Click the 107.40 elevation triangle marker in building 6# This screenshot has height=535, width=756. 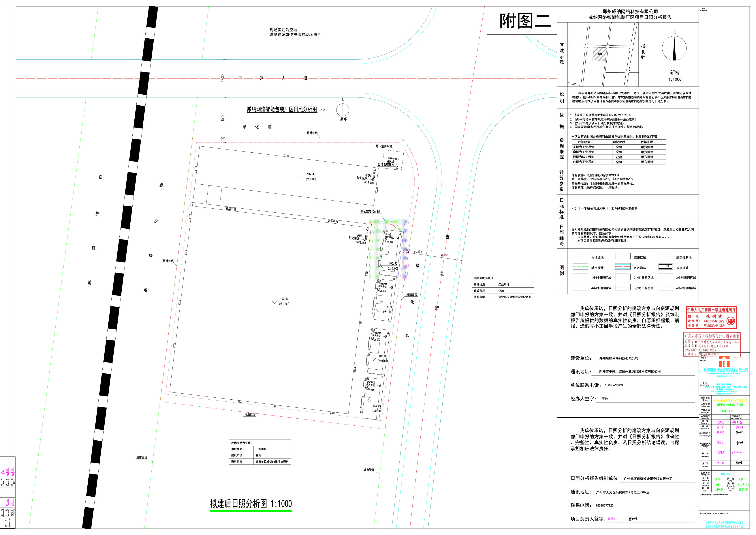274,302
